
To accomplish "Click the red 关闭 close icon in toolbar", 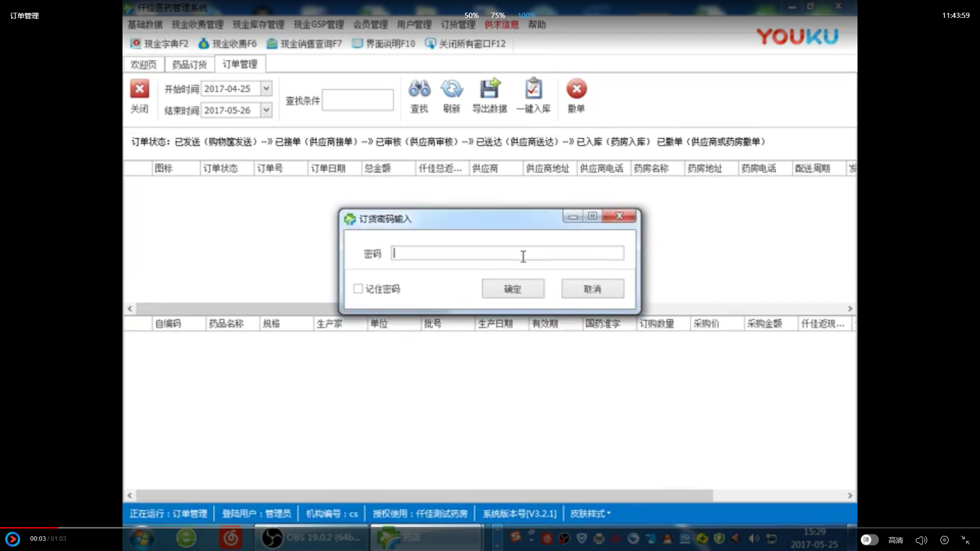I will (139, 89).
